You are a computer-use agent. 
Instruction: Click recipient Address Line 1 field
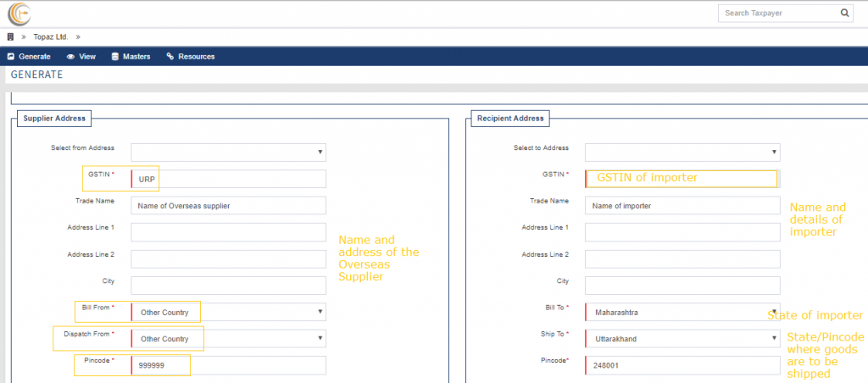pyautogui.click(x=682, y=232)
